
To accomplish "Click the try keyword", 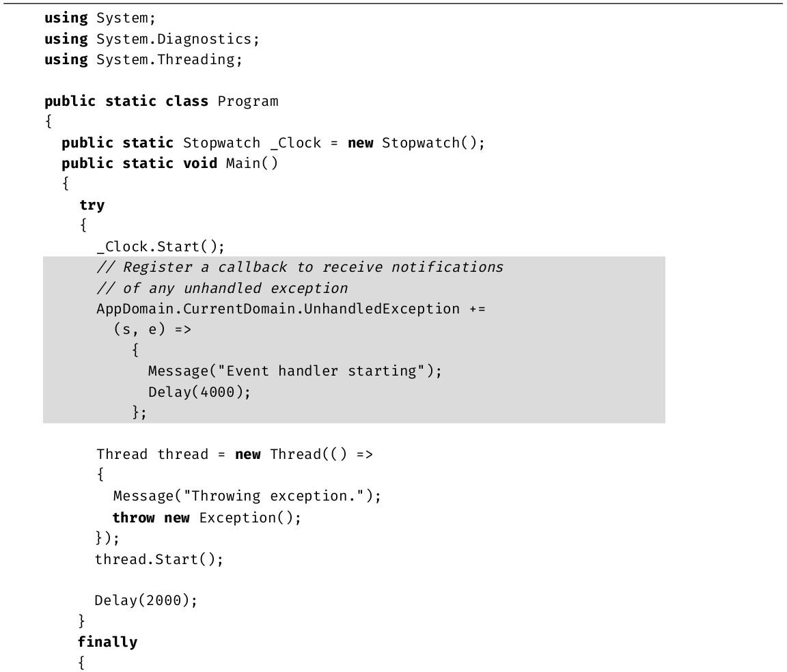I will point(92,205).
